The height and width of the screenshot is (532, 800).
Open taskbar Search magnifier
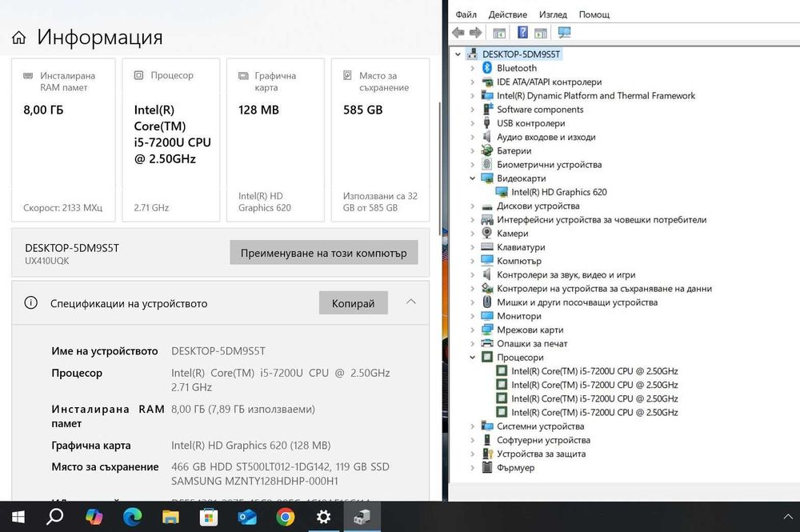pyautogui.click(x=54, y=518)
